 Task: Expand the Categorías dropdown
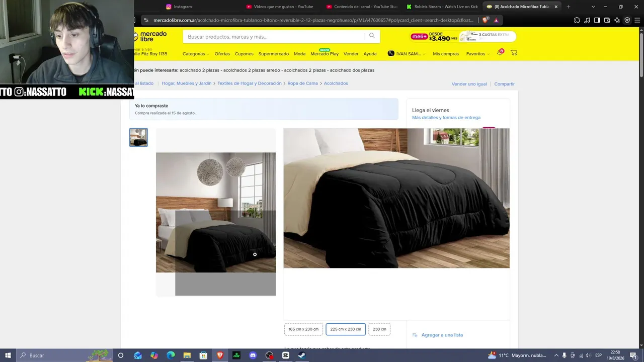[x=195, y=54]
